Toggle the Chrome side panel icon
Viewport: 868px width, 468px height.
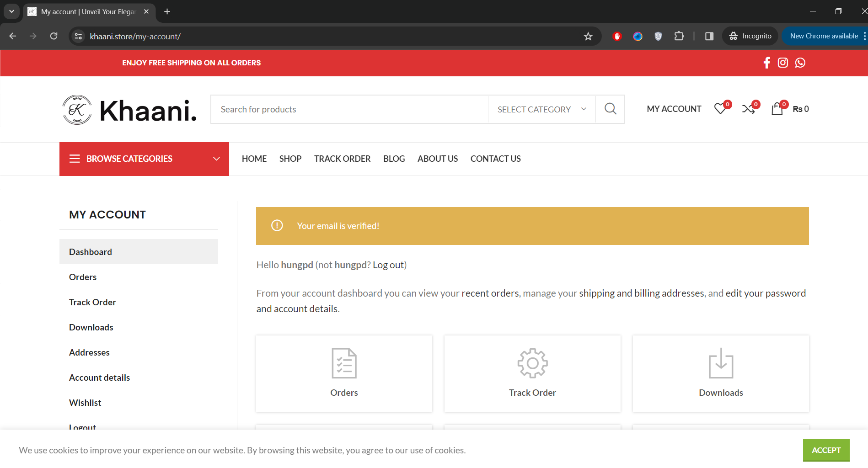click(x=709, y=36)
